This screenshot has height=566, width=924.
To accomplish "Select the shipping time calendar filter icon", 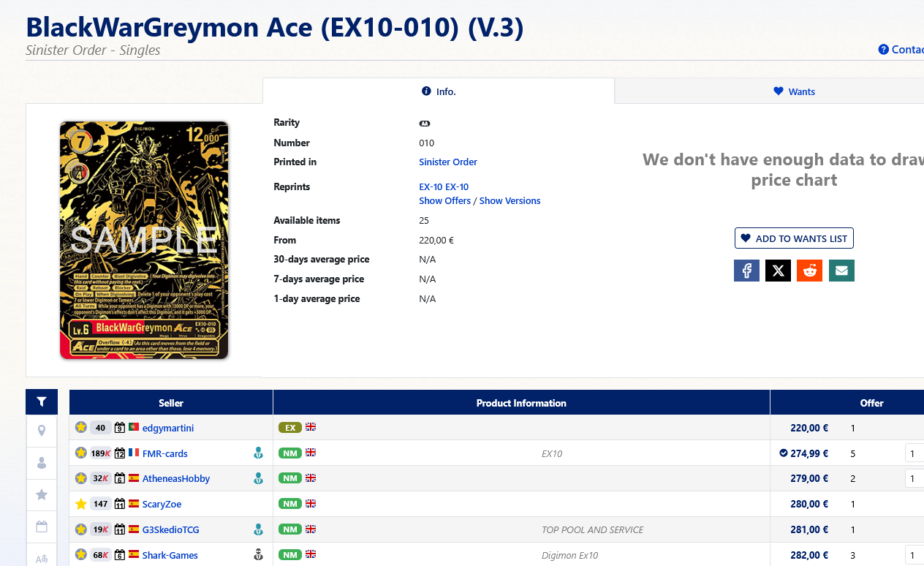I will tap(42, 527).
